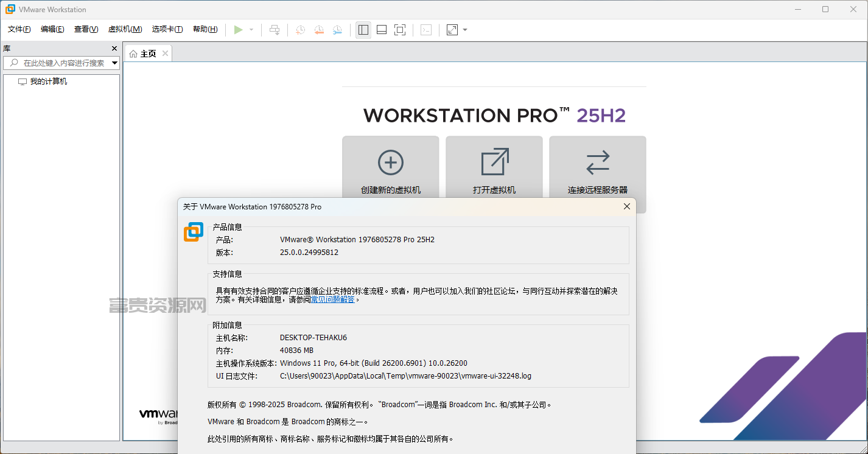Click the Take Snapshot clock icon
This screenshot has height=454, width=868.
[301, 29]
